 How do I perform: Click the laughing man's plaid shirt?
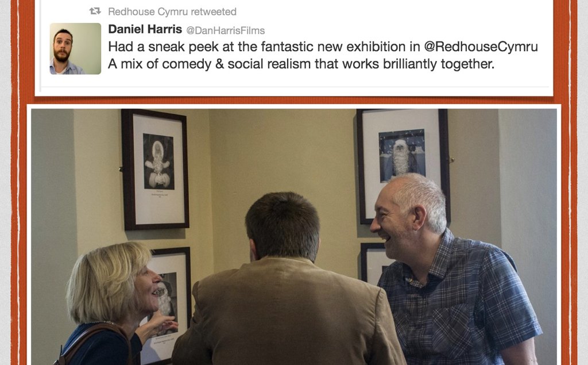pos(461,301)
